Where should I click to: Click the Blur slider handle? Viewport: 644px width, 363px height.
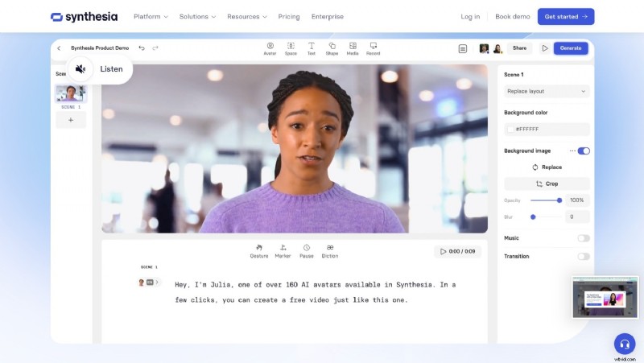point(533,217)
